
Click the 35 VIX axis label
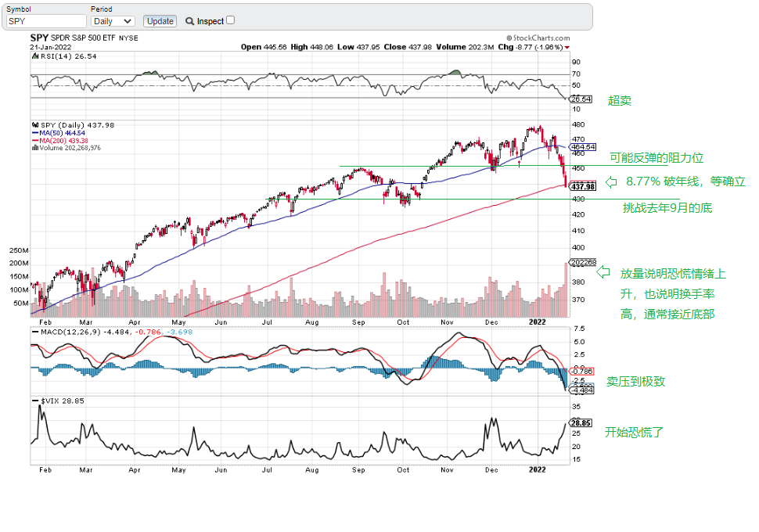[x=577, y=407]
